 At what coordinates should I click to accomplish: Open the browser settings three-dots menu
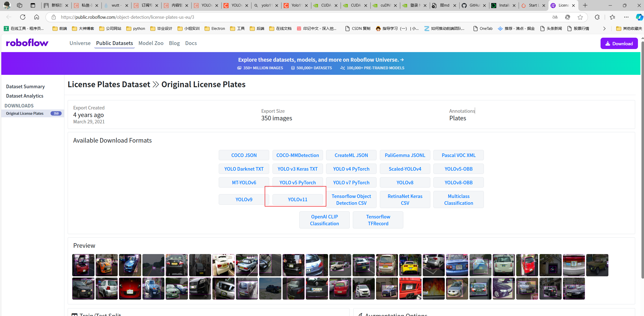click(x=626, y=17)
